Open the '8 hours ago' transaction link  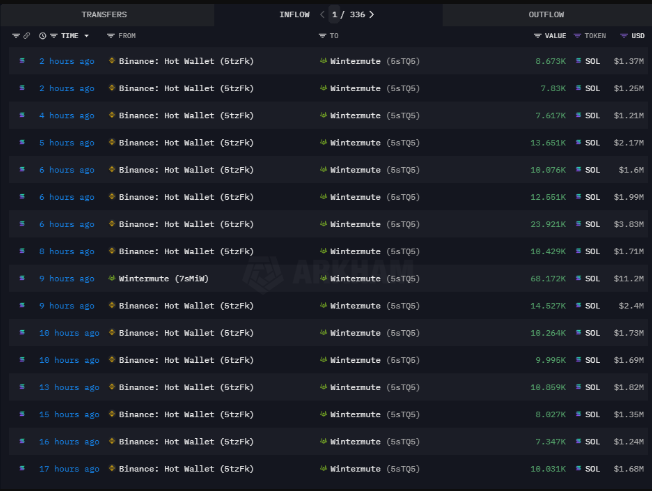pyautogui.click(x=67, y=252)
